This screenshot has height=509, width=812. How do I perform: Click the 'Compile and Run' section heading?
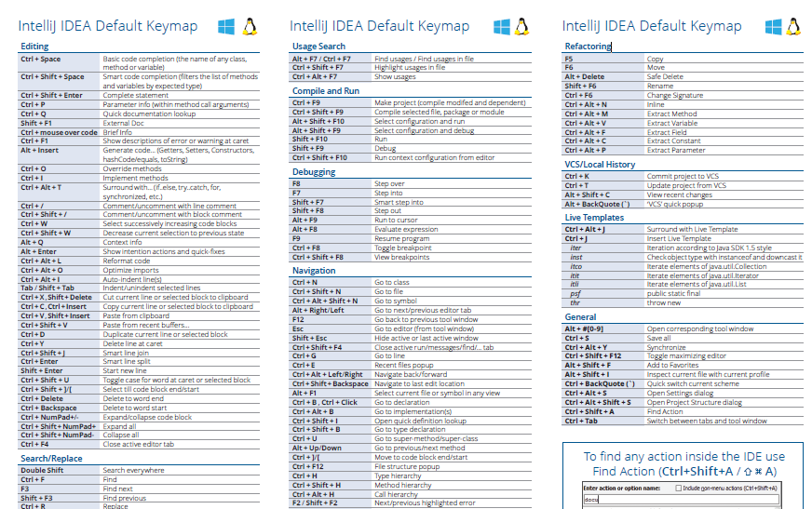click(326, 90)
